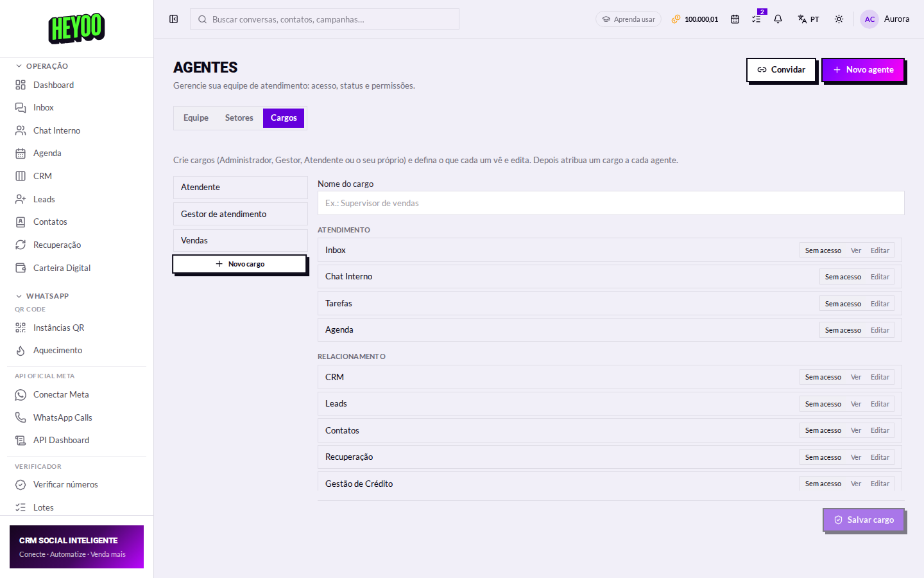Image resolution: width=924 pixels, height=578 pixels.
Task: Select the Cargos tab
Action: click(x=284, y=118)
